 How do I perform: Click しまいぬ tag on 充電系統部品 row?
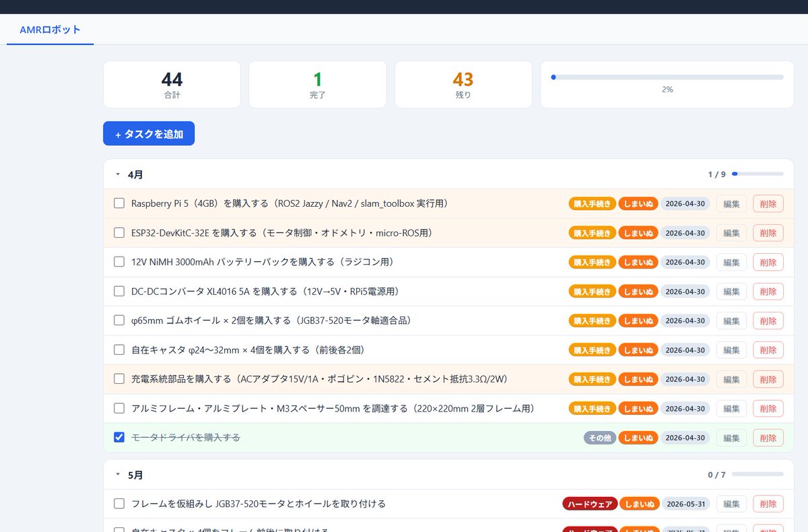[638, 379]
